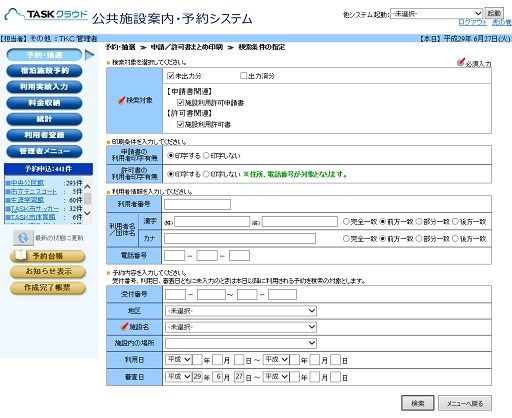Click the reservation list scrollbar thumb
This screenshot has width=512, height=418.
tap(87, 199)
